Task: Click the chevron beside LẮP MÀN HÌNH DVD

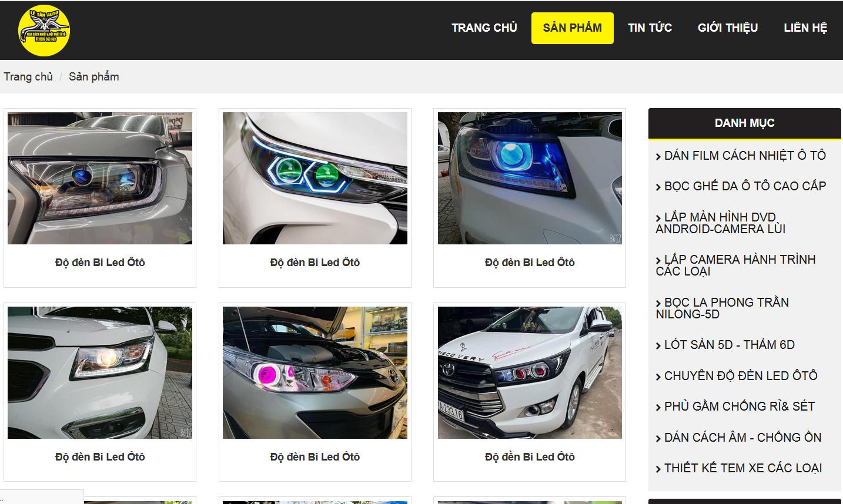Action: tap(658, 219)
